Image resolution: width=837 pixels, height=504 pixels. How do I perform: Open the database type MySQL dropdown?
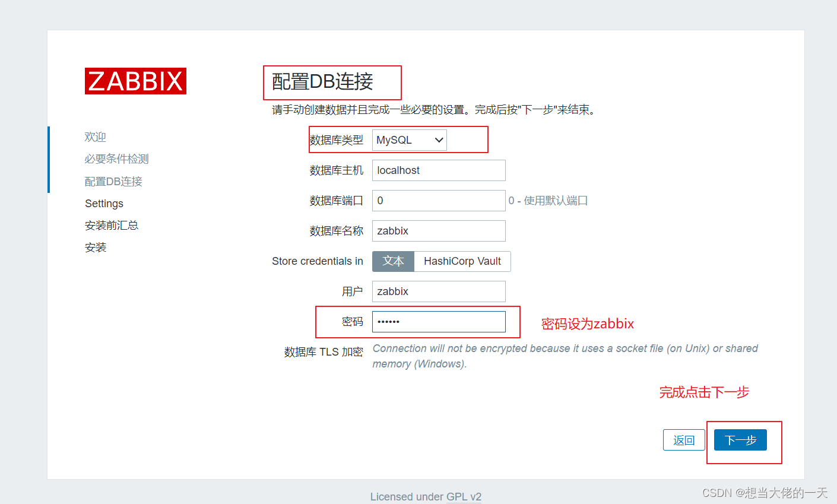(410, 140)
